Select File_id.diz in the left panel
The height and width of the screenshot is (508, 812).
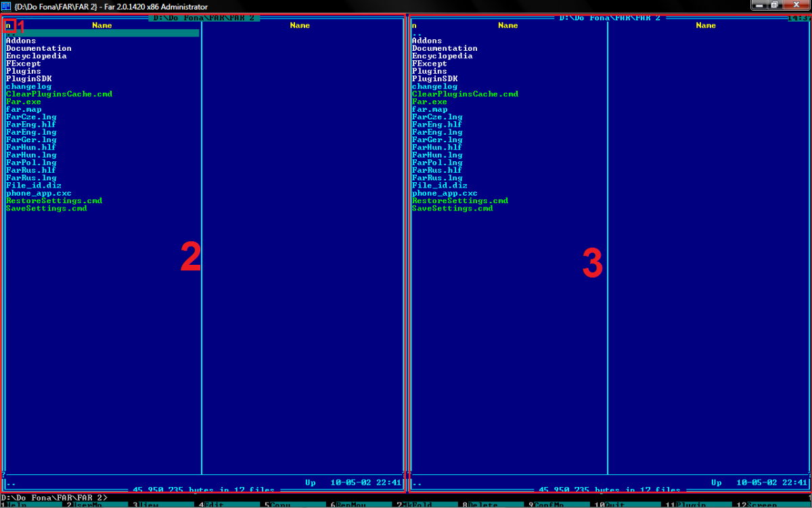34,186
